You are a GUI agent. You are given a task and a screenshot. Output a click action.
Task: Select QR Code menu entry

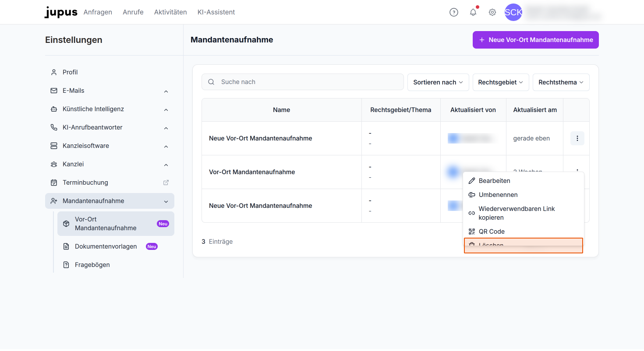[524, 232]
